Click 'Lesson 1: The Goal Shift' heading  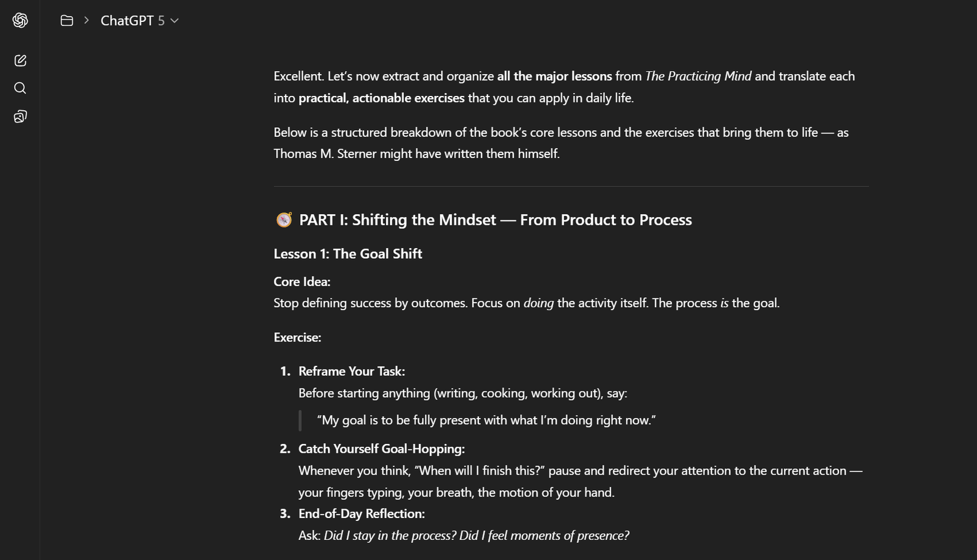(348, 253)
